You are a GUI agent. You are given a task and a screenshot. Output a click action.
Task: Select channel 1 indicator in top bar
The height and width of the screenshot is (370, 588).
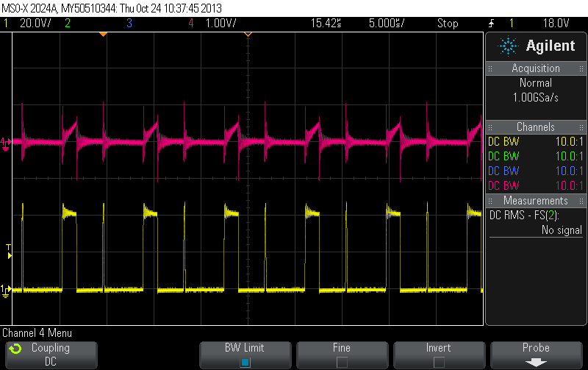[6, 24]
